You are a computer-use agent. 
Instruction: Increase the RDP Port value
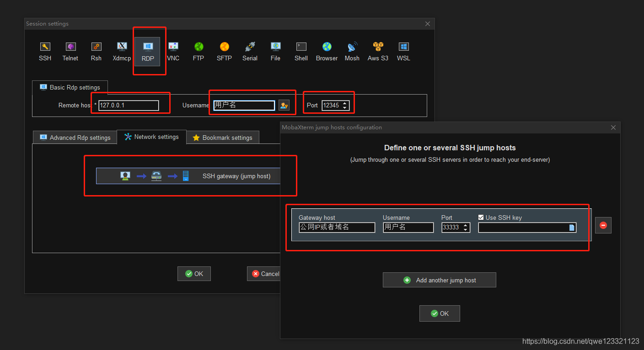[345, 103]
